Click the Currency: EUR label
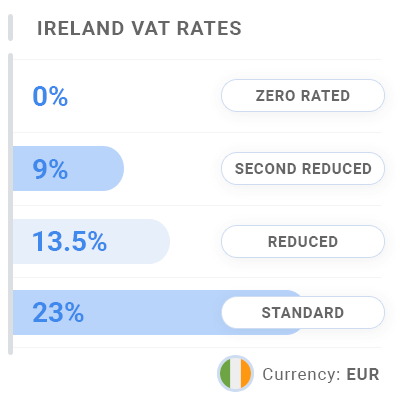Image resolution: width=400 pixels, height=400 pixels. pyautogui.click(x=321, y=374)
